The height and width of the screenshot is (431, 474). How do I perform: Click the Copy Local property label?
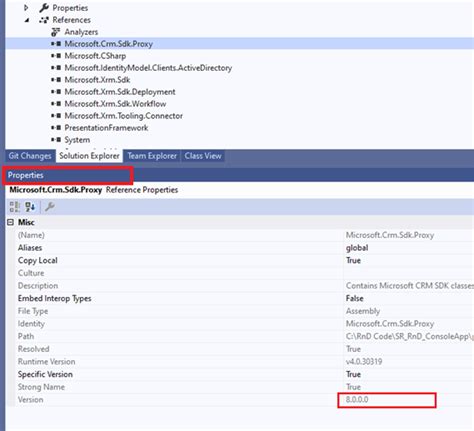tap(38, 260)
